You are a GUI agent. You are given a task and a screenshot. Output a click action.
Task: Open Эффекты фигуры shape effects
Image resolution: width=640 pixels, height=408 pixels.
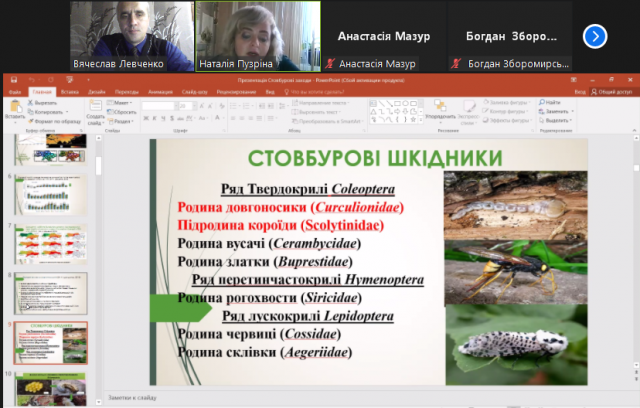(508, 120)
